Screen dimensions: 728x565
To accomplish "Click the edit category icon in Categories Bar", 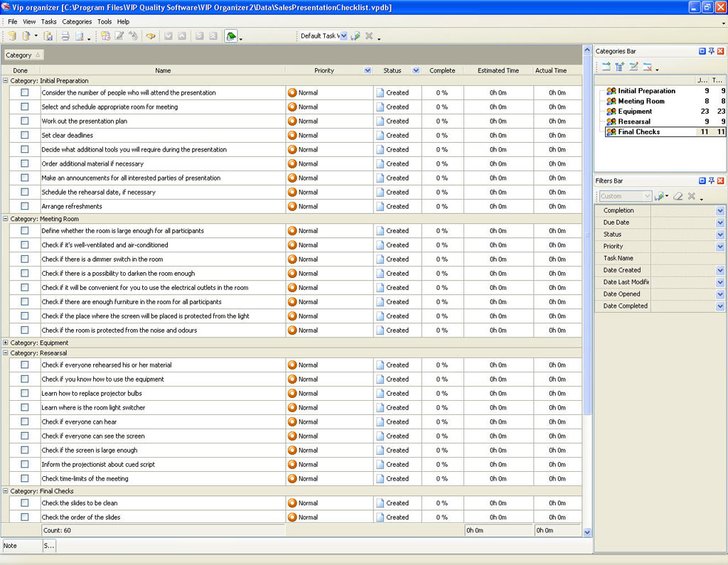I will tap(633, 67).
